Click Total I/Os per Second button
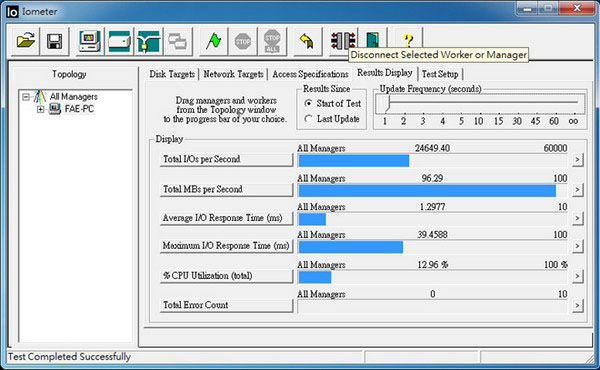The width and height of the screenshot is (600, 370). [x=226, y=159]
